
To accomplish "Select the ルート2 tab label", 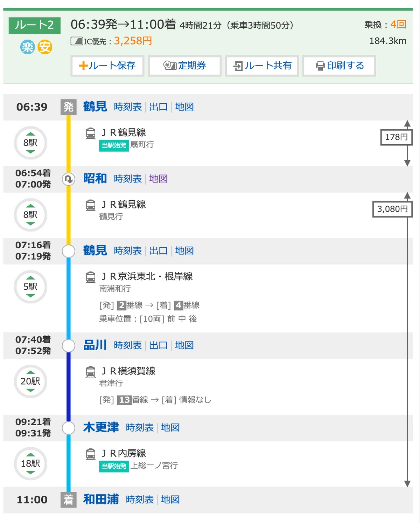I will pyautogui.click(x=34, y=25).
